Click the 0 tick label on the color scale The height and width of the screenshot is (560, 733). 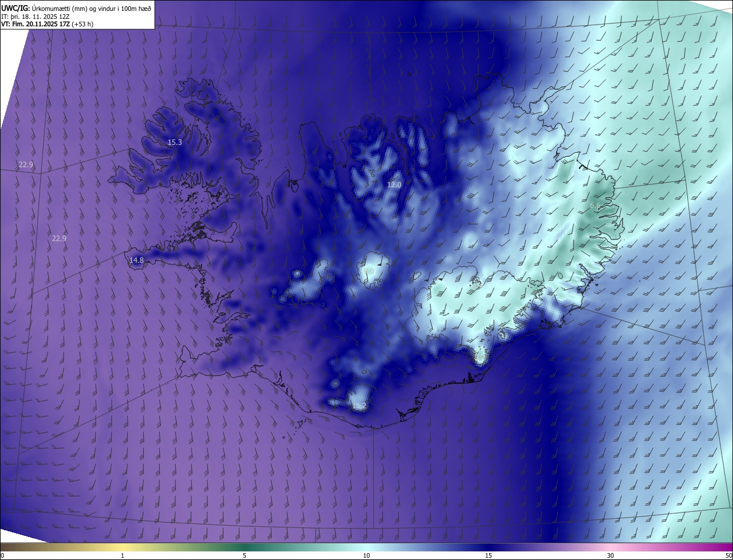point(2,555)
